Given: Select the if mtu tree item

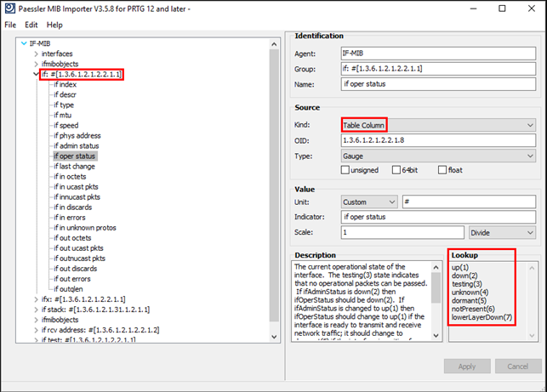Looking at the screenshot, I should [x=63, y=115].
